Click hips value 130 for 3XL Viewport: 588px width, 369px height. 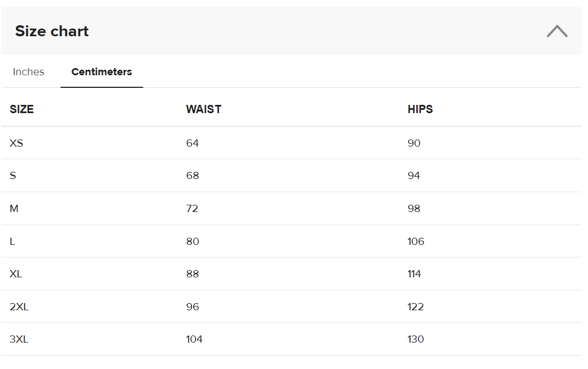coord(416,339)
